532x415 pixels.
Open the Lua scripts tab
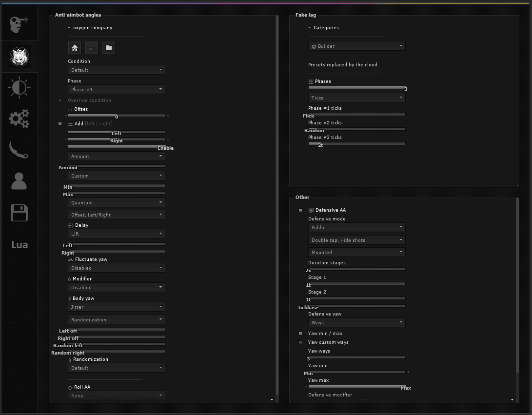click(20, 245)
